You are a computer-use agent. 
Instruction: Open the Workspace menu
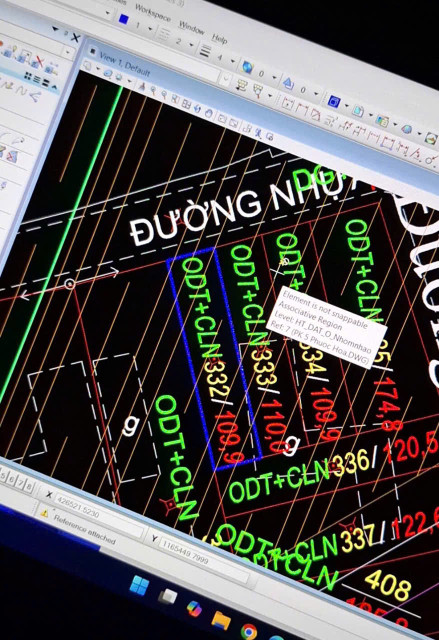click(153, 13)
